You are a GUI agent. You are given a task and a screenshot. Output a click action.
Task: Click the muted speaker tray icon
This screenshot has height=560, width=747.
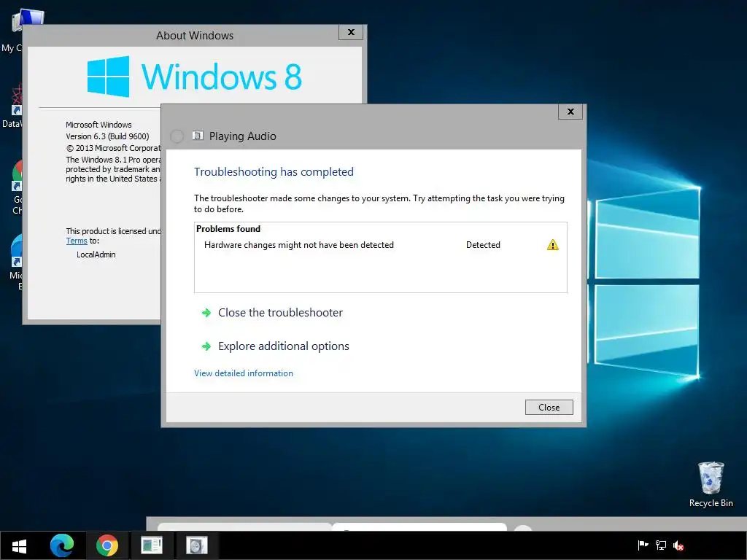pyautogui.click(x=678, y=545)
